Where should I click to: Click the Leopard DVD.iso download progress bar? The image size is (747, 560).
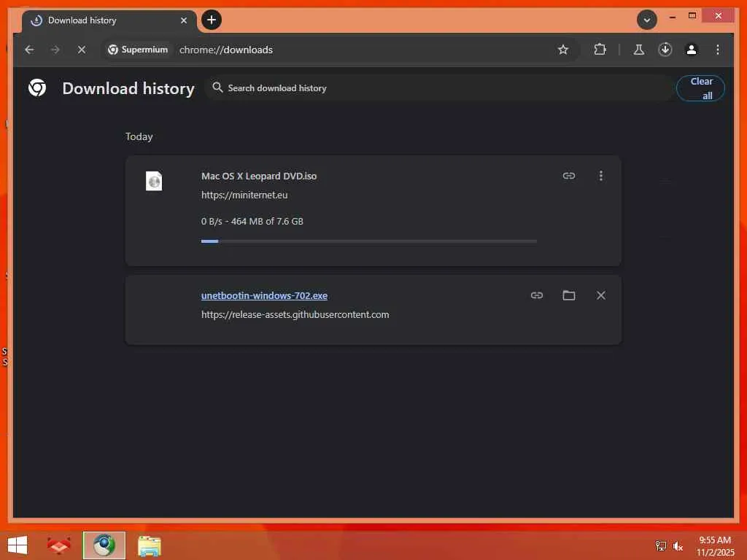tap(368, 241)
